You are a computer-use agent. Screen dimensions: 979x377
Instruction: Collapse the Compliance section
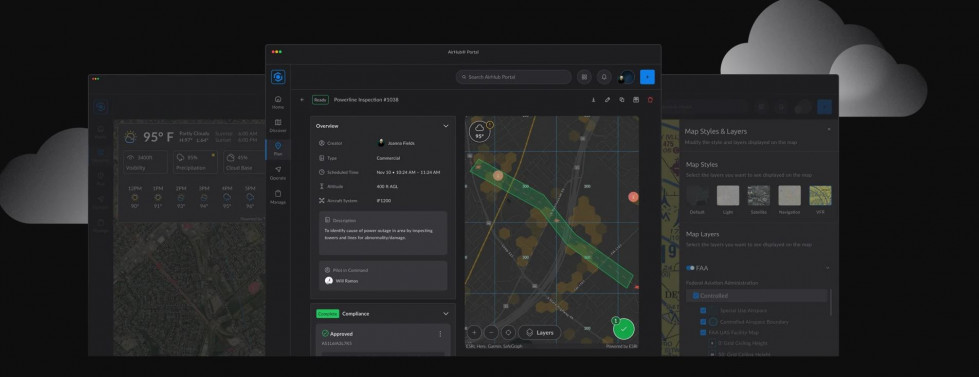(446, 314)
